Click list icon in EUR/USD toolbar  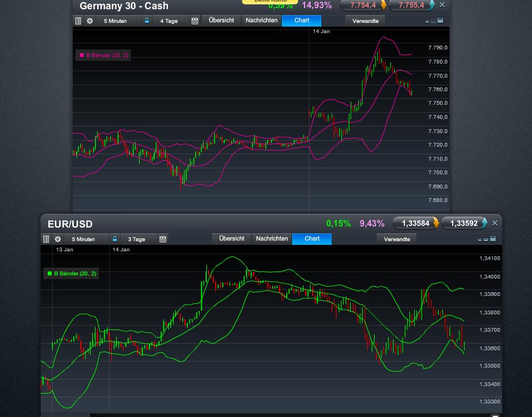coord(46,239)
